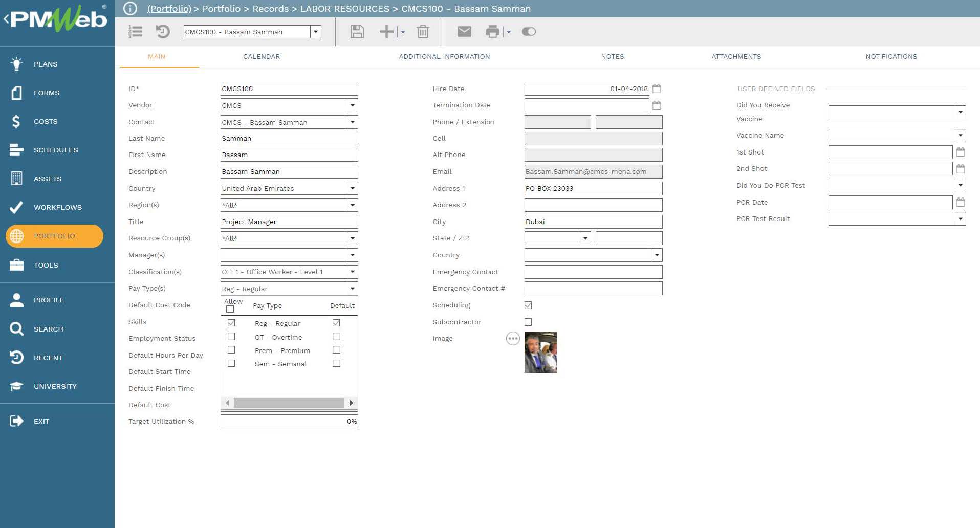Click the Target Utilization % field
This screenshot has width=980, height=528.
[x=289, y=422]
